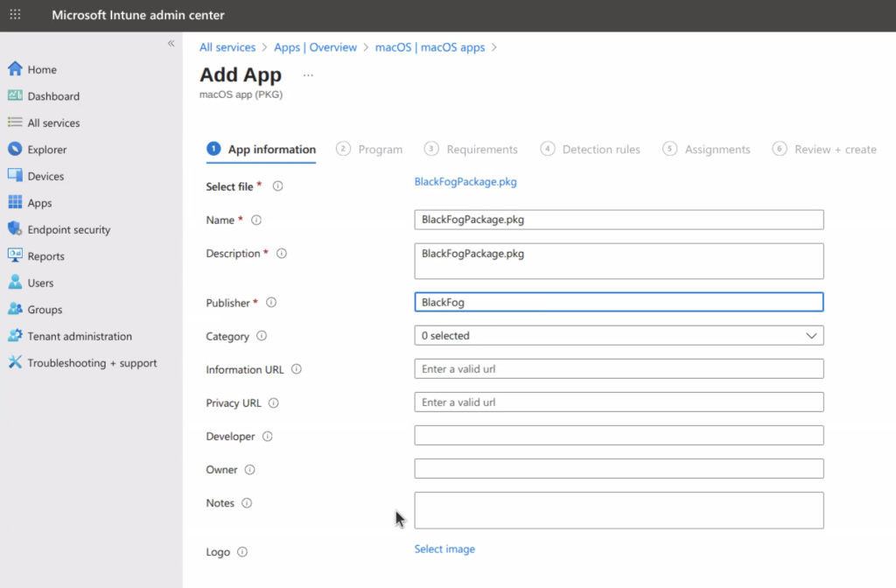Show info tooltip for Notes
This screenshot has width=896, height=588.
(x=247, y=503)
